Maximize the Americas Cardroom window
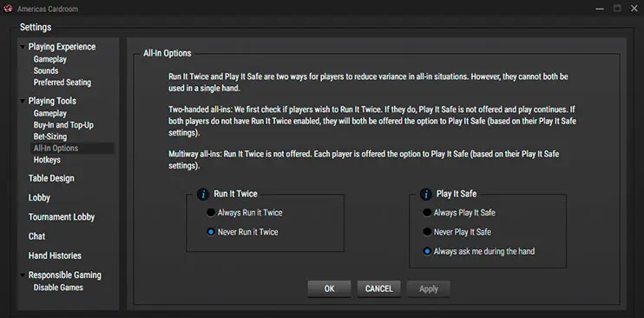 [x=617, y=8]
